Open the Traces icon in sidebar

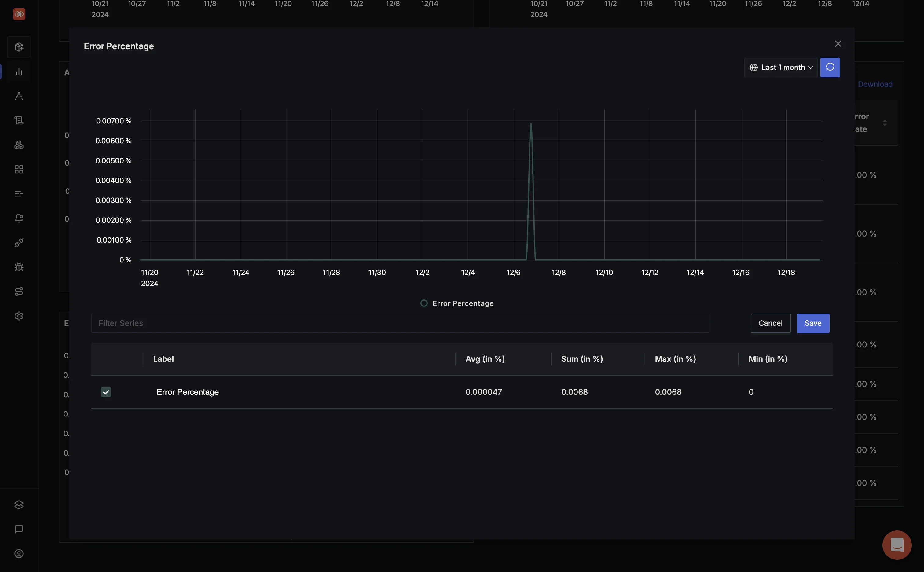coord(19,96)
